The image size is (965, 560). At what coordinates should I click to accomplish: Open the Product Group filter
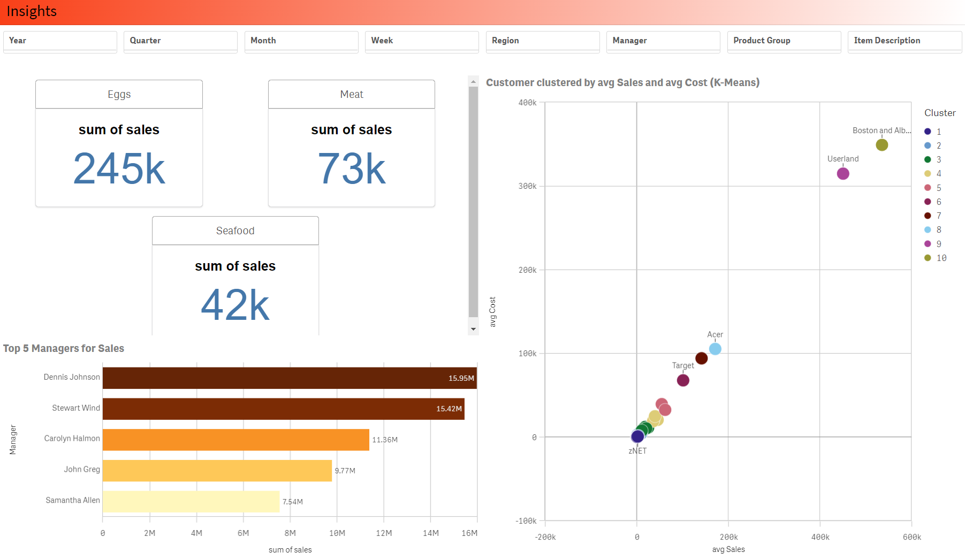(784, 41)
